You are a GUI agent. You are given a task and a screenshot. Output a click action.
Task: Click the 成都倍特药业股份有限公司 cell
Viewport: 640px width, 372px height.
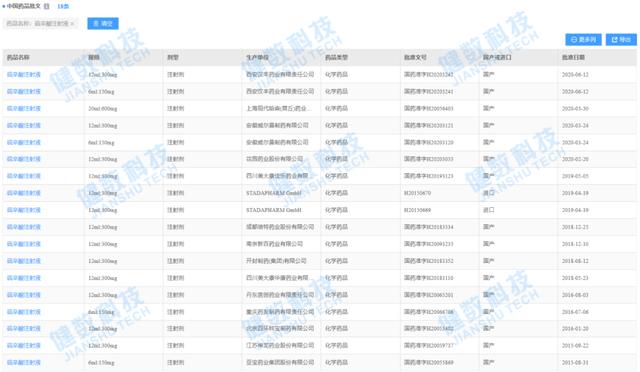(x=280, y=227)
